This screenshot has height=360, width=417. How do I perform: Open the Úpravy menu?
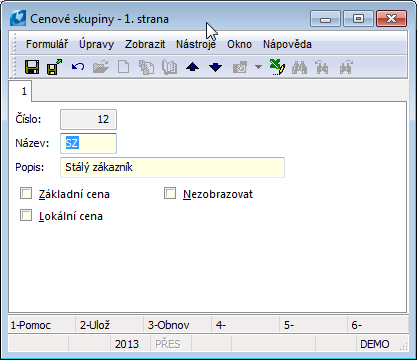96,44
